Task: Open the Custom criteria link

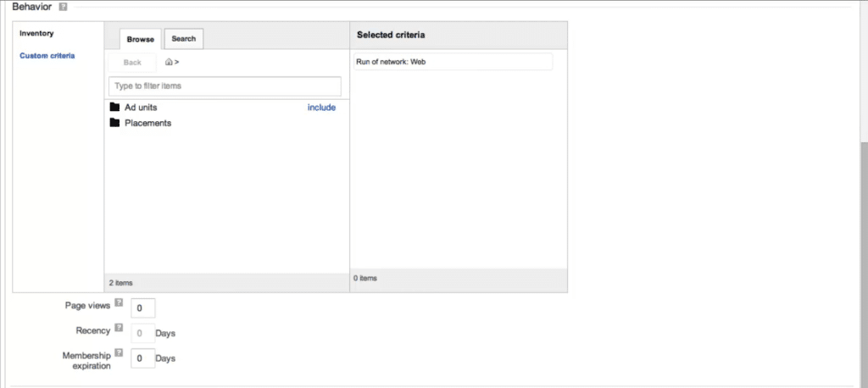Action: [x=47, y=56]
